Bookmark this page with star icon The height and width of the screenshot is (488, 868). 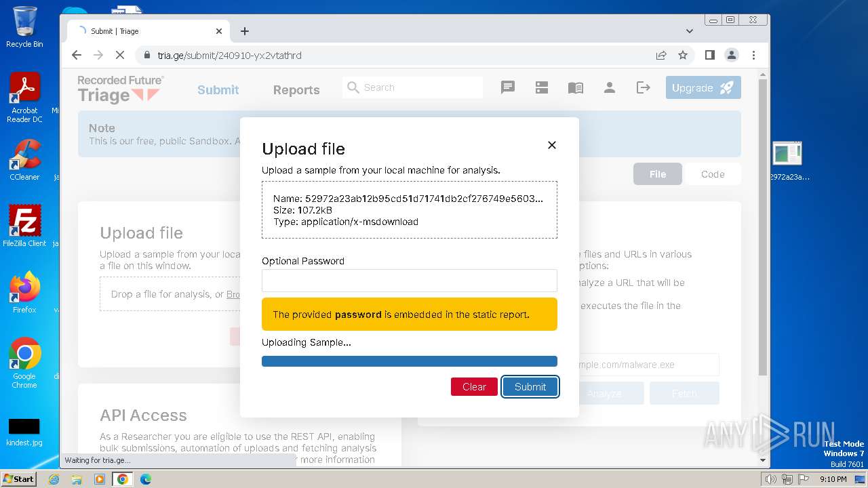pos(683,55)
